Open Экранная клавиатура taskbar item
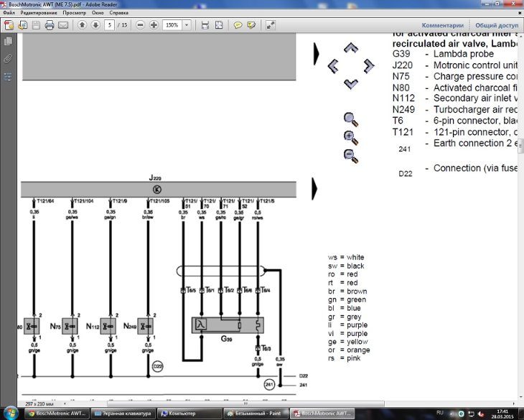The image size is (524, 420). click(x=123, y=414)
